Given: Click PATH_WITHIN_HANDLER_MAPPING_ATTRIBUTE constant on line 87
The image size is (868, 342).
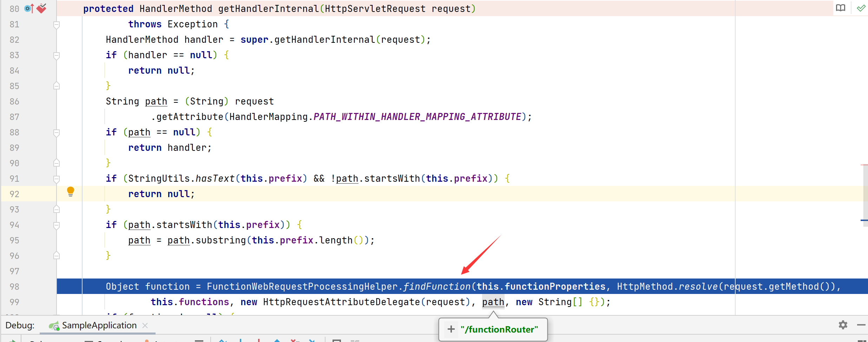Looking at the screenshot, I should pyautogui.click(x=417, y=117).
